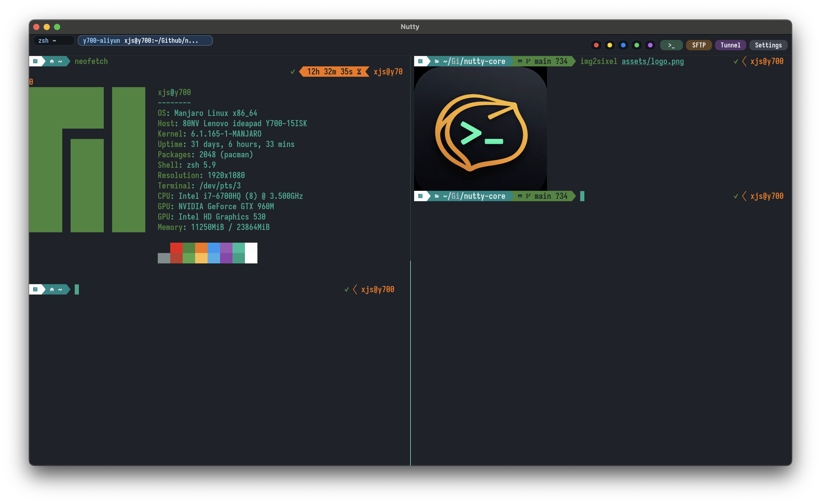Click the 'Shell: zsh 5.9' line

[x=187, y=165]
